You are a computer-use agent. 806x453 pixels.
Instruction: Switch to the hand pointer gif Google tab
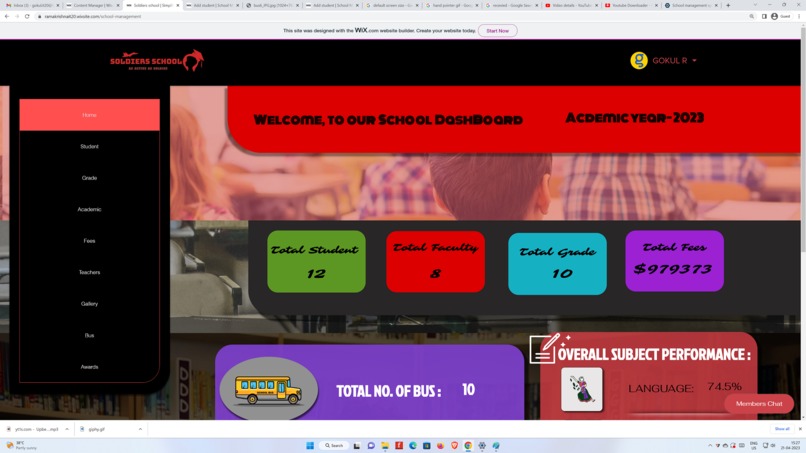(x=451, y=5)
